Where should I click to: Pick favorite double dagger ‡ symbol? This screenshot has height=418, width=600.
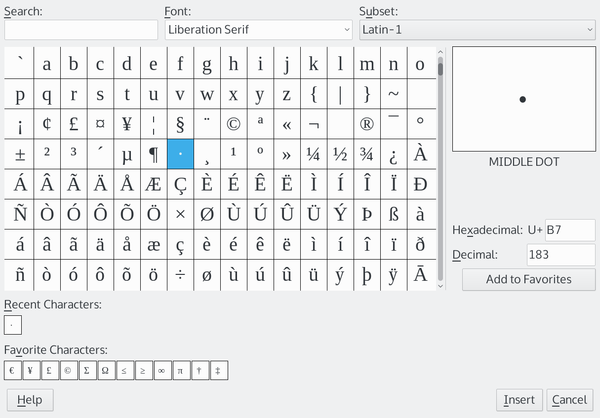click(219, 370)
